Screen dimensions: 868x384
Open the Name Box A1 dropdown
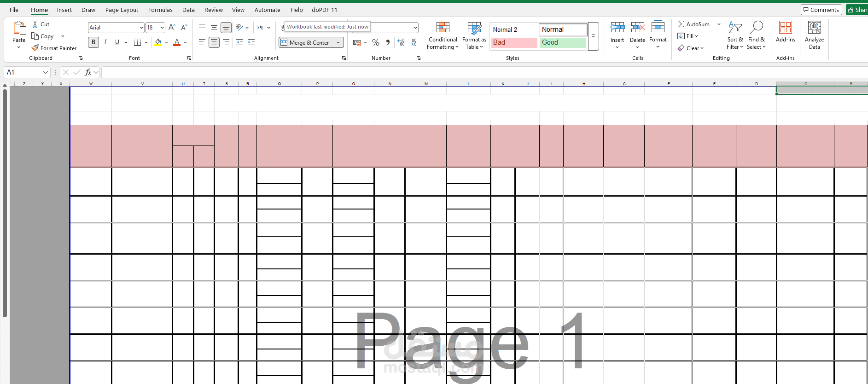tap(45, 72)
